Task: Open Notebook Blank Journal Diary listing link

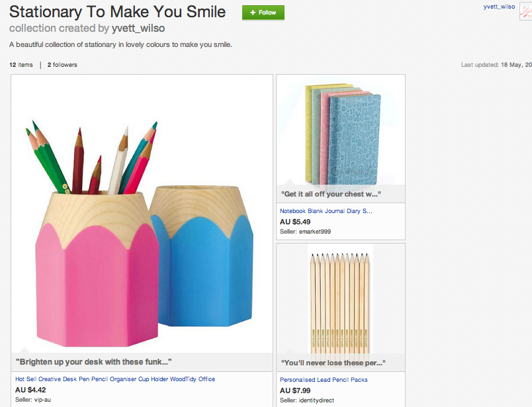Action: point(326,211)
